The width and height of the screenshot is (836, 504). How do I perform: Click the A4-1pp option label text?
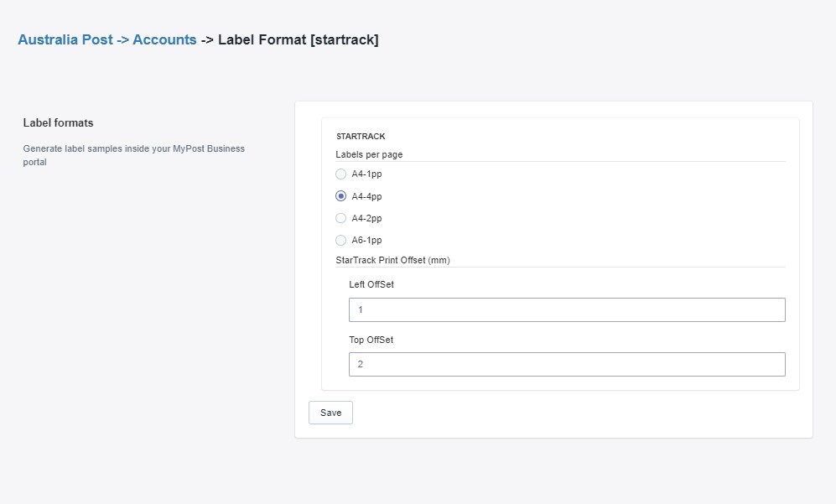click(366, 174)
